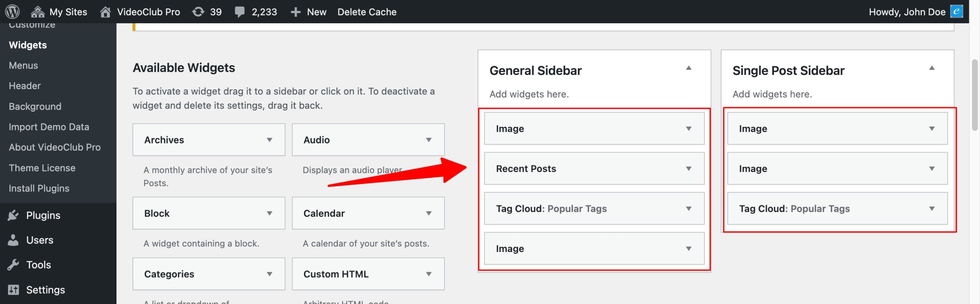This screenshot has height=304, width=980.
Task: Expand Tag Cloud in Single Post Sidebar
Action: click(932, 209)
